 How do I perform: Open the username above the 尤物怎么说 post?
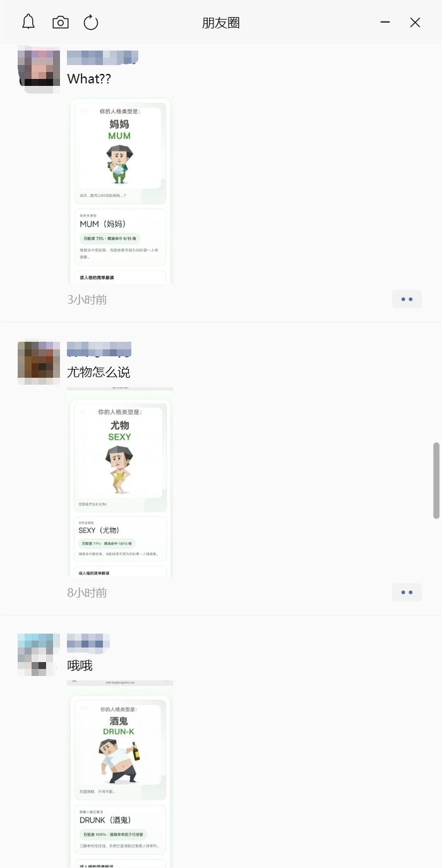coord(99,349)
